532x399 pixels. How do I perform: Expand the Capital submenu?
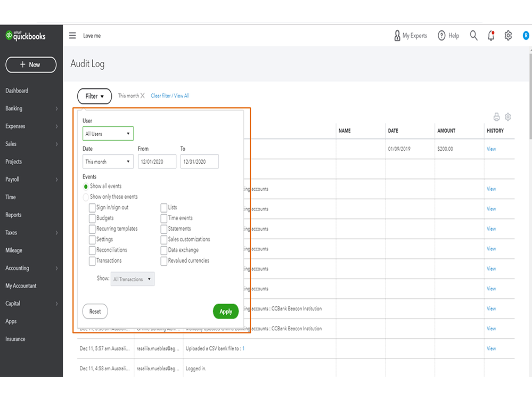click(x=56, y=304)
